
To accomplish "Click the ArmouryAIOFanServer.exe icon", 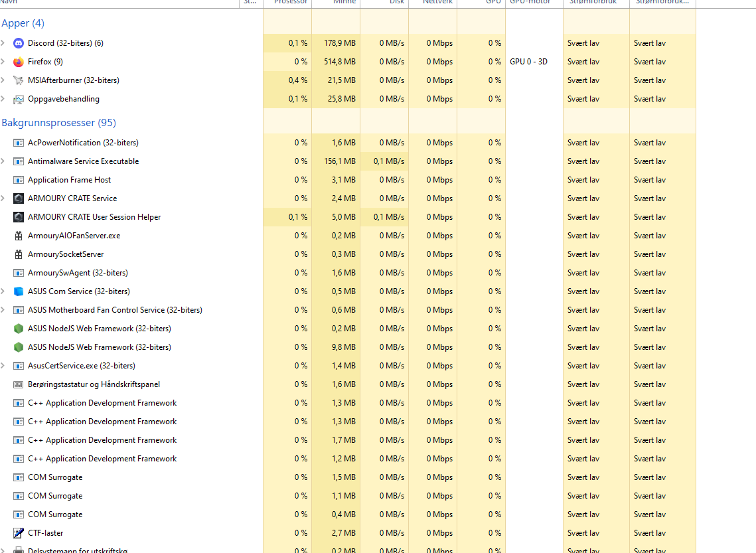I will [x=19, y=236].
